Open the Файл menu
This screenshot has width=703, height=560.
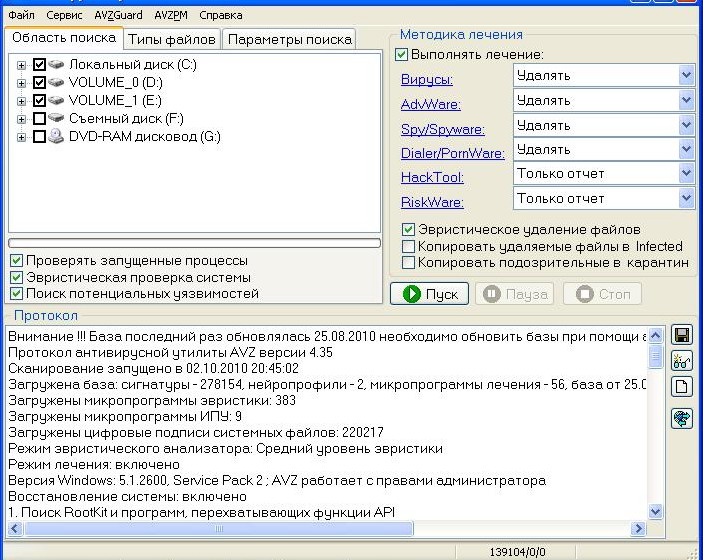pos(21,15)
